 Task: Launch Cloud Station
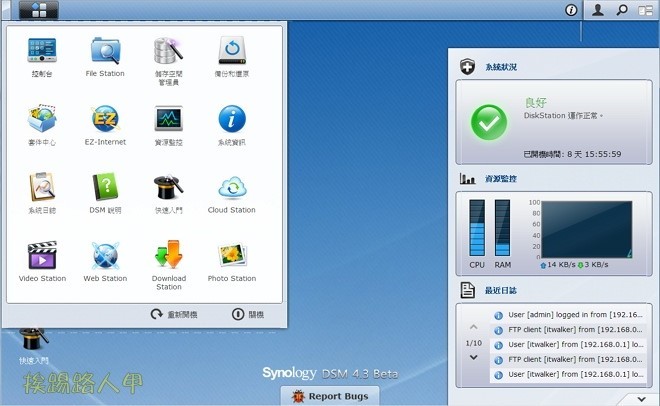tap(231, 189)
